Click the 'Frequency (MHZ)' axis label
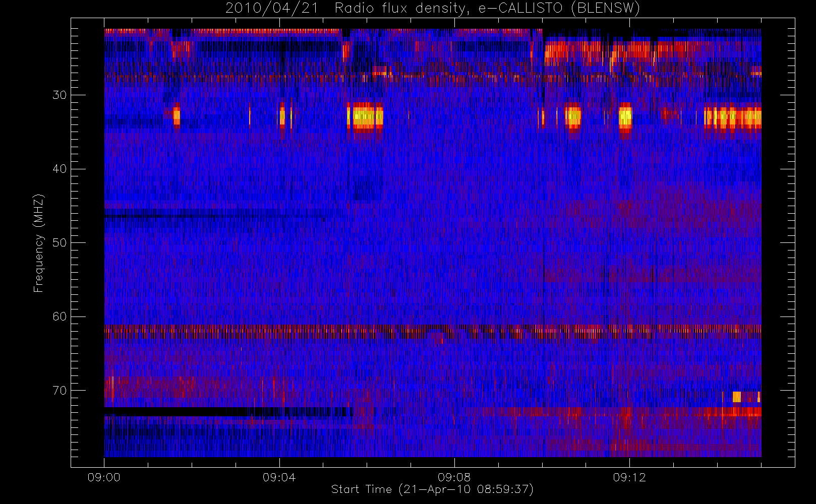Image resolution: width=816 pixels, height=504 pixels. (39, 243)
